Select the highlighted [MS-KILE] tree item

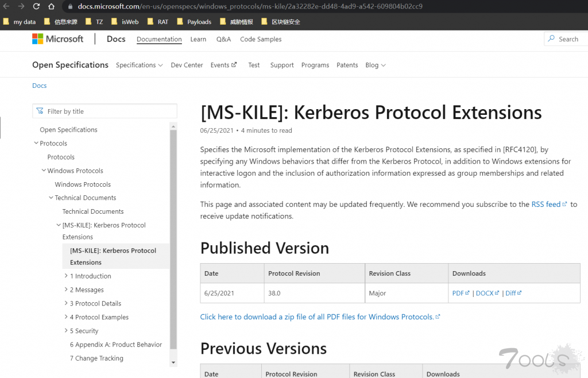[116, 256]
